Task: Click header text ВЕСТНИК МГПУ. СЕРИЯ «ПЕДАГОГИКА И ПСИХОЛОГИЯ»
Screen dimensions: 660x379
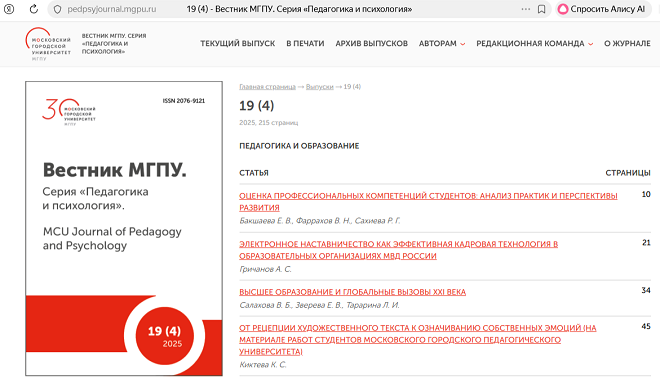Action: point(114,43)
